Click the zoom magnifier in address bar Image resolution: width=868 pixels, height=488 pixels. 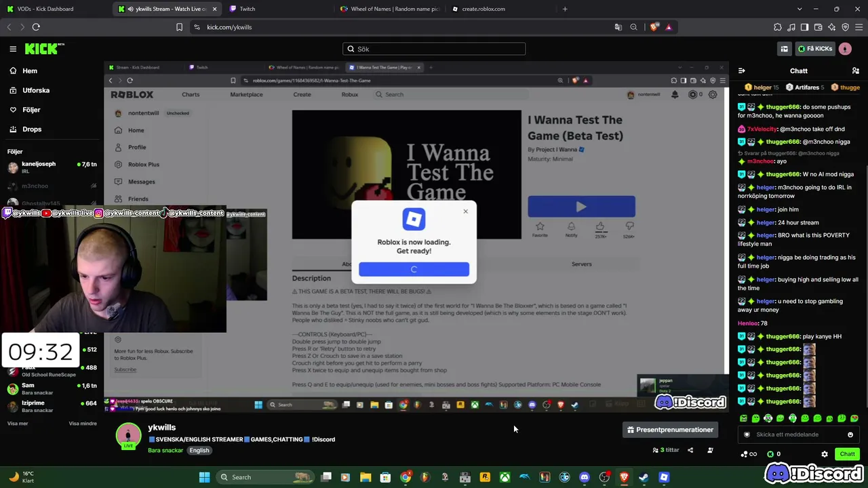click(x=633, y=27)
